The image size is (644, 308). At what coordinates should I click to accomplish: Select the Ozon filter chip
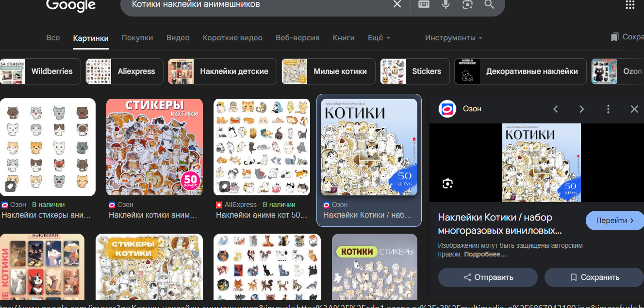coord(617,71)
